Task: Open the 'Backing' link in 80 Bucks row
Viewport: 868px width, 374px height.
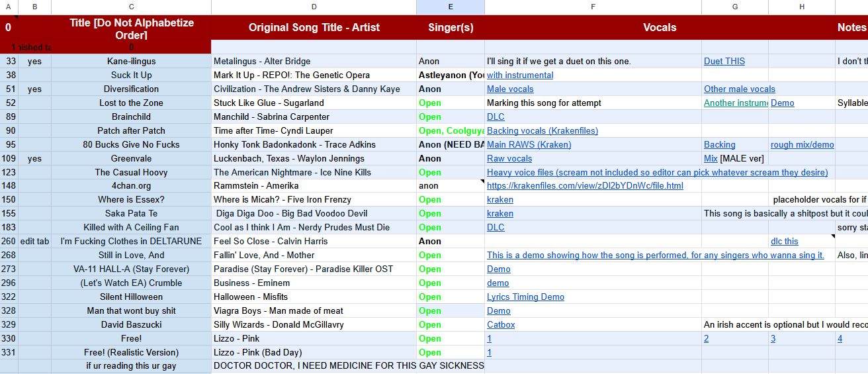Action: click(x=720, y=144)
